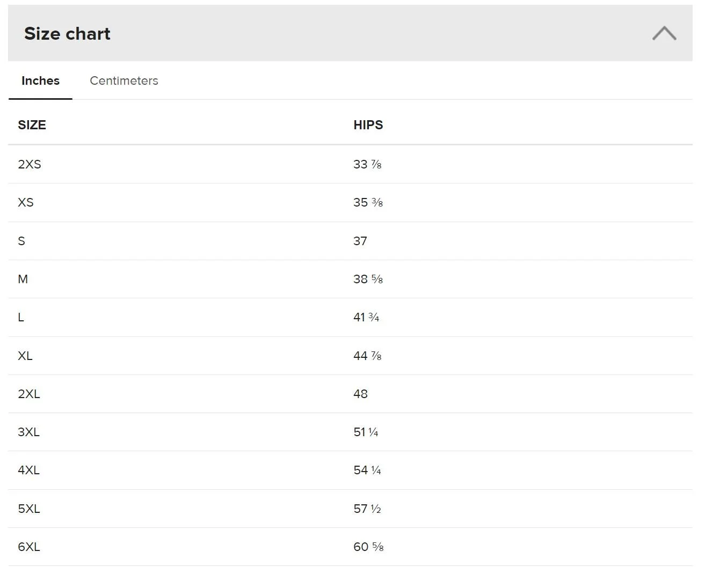Select the 2XS size row

(x=350, y=164)
